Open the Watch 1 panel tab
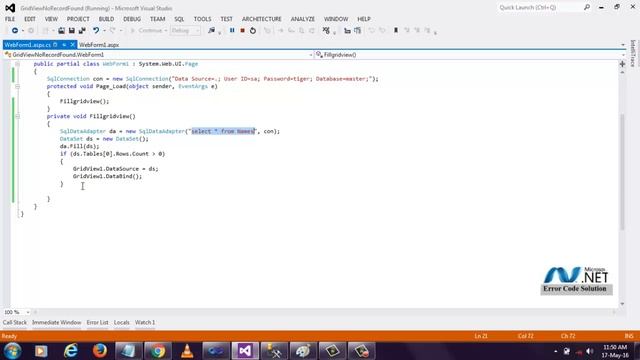Screen dimensions: 640x360 coord(145,322)
